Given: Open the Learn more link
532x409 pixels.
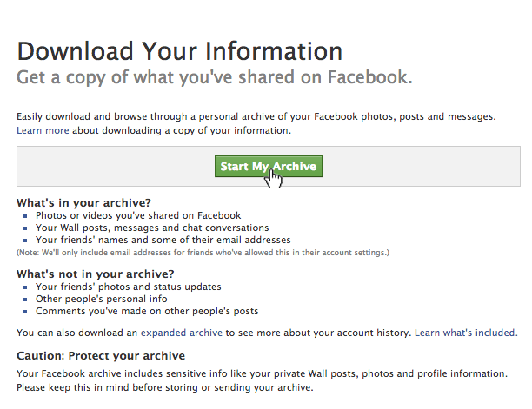Looking at the screenshot, I should click(x=43, y=130).
